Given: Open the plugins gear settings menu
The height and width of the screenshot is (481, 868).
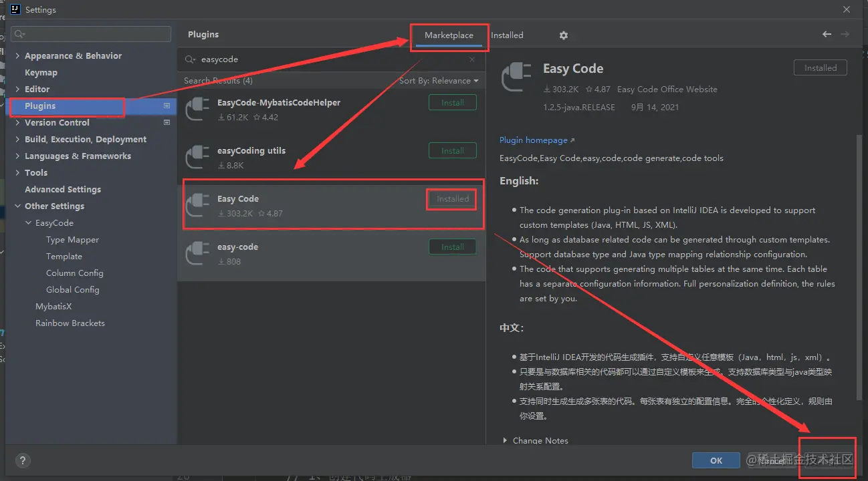Looking at the screenshot, I should coord(563,35).
